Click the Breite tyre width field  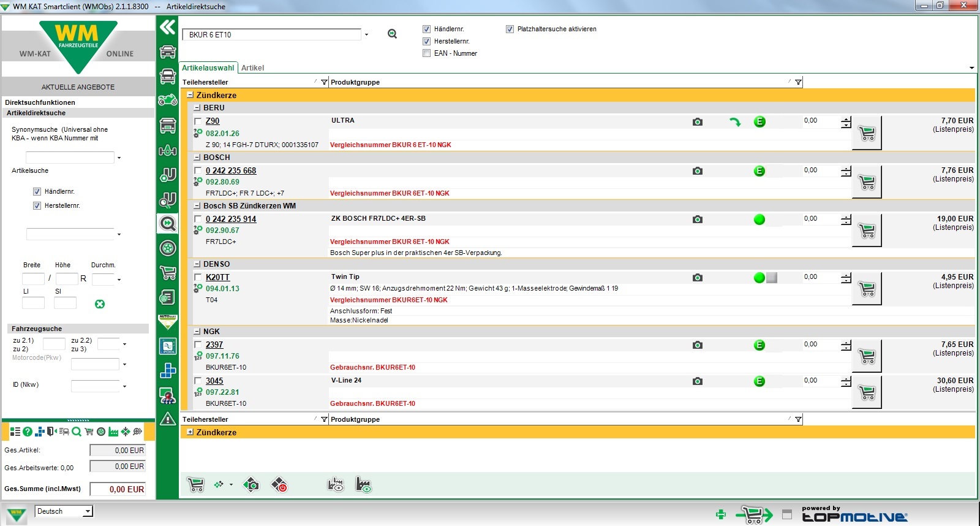pyautogui.click(x=33, y=279)
